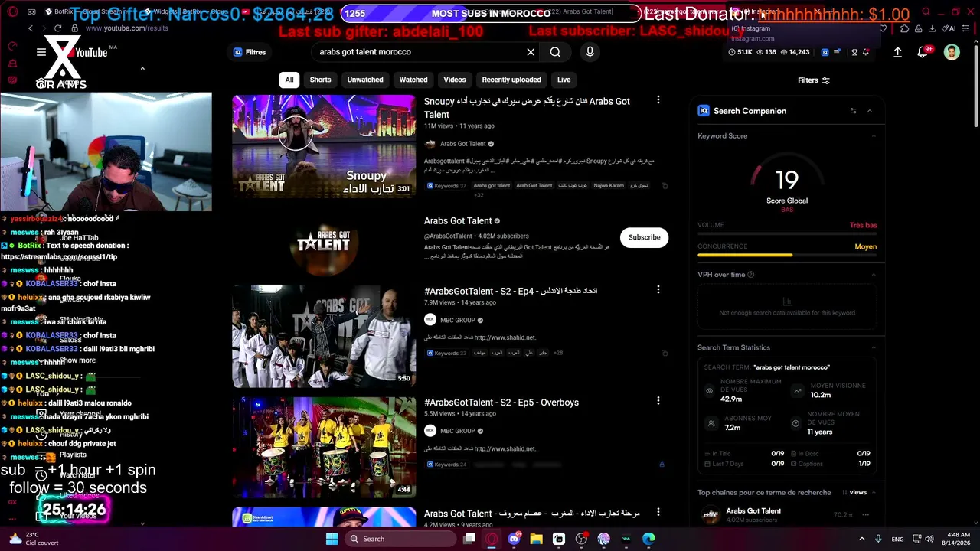This screenshot has width=980, height=551.
Task: Open browser downloads icon
Action: coord(932,28)
